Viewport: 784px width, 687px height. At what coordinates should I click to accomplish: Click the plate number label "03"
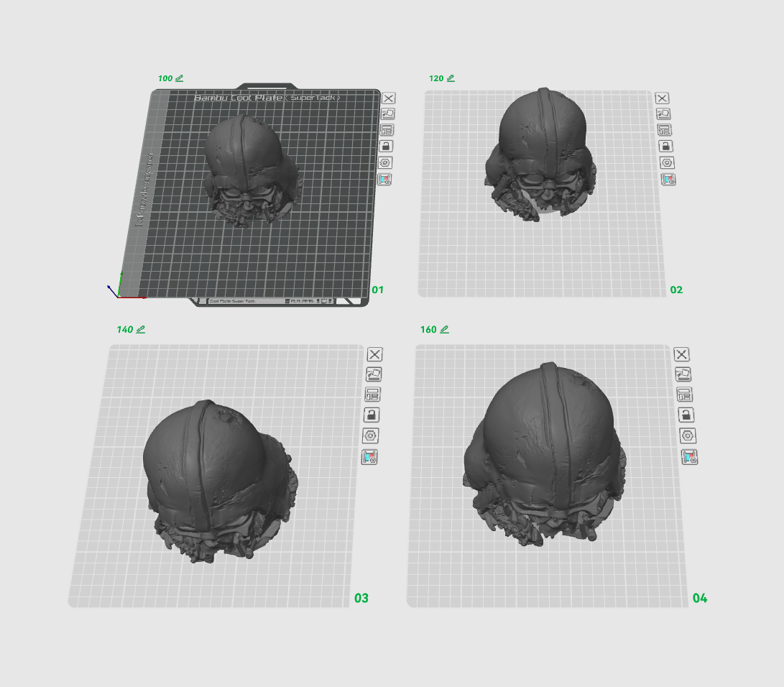tap(361, 598)
